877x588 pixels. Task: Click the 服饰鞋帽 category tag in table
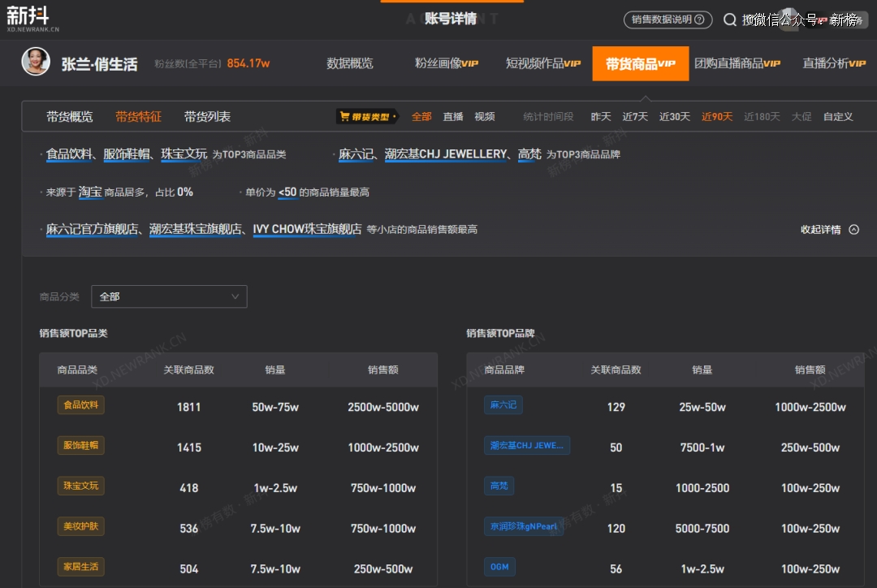(80, 445)
